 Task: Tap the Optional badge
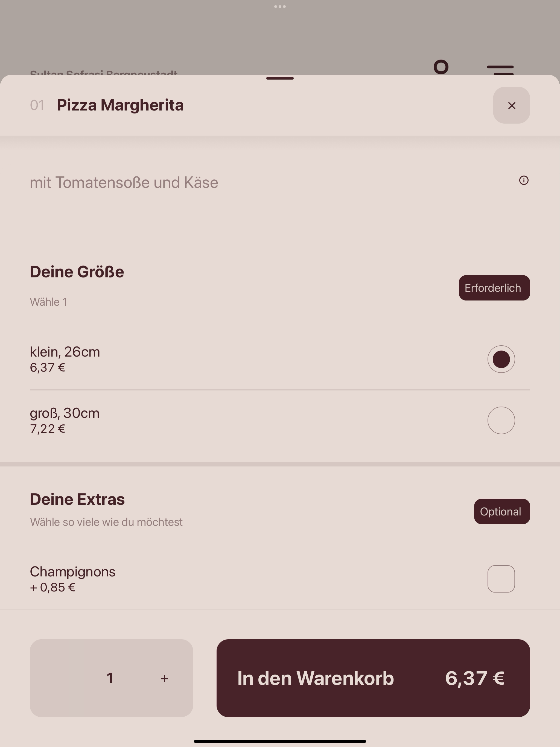click(502, 511)
